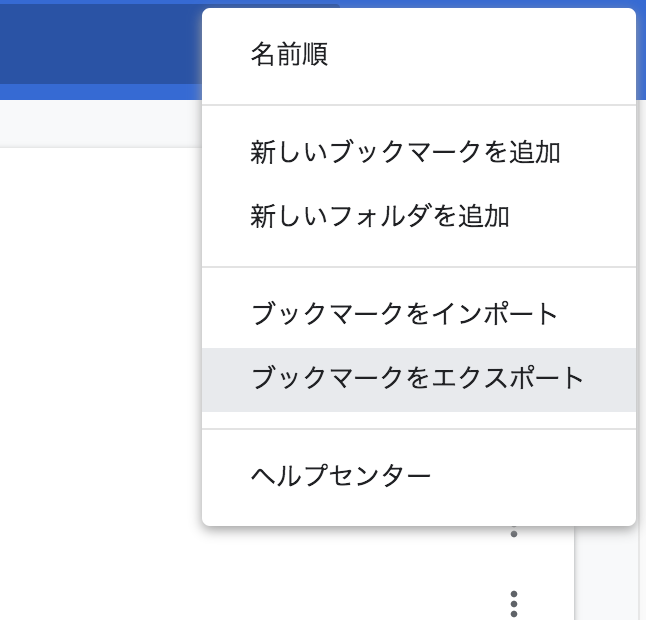Click the partially hidden three-dot icon under the menu
The height and width of the screenshot is (620, 646).
click(514, 531)
